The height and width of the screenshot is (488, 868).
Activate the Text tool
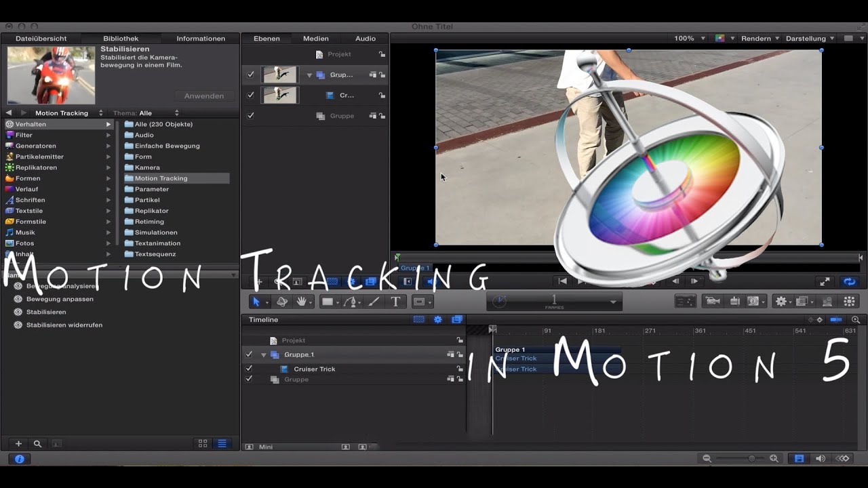[x=396, y=302]
